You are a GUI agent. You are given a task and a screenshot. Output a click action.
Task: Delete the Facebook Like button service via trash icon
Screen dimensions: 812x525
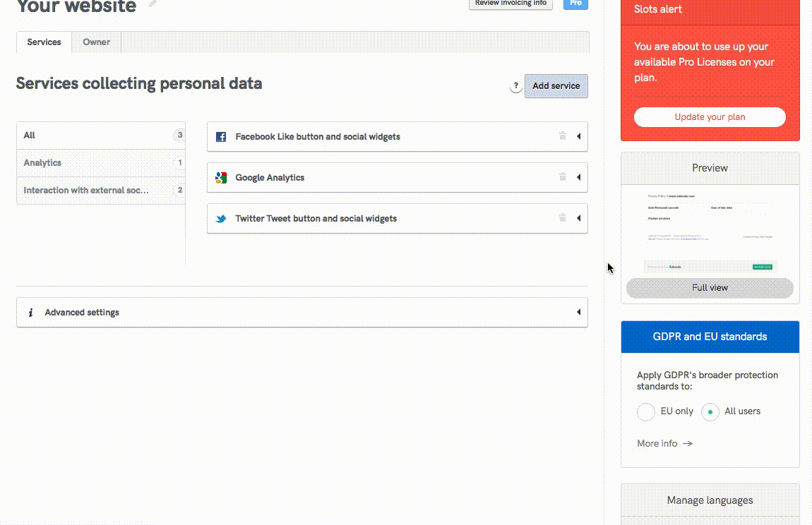563,136
